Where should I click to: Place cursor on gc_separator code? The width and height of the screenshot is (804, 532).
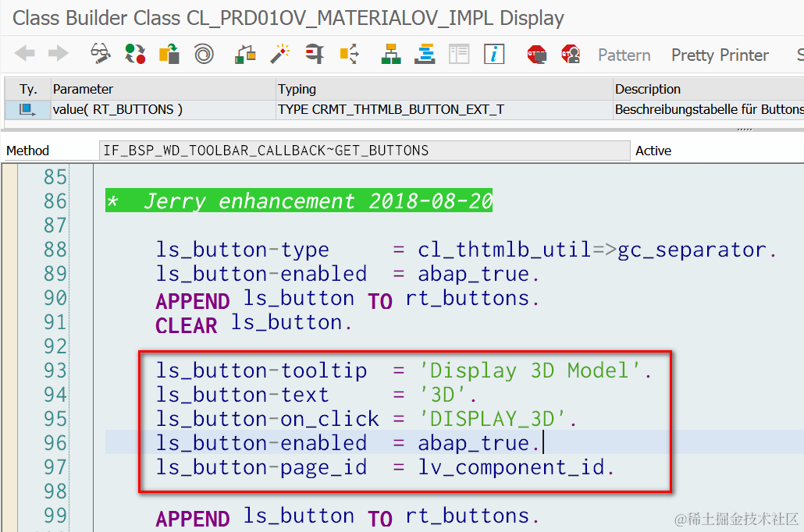pyautogui.click(x=692, y=250)
